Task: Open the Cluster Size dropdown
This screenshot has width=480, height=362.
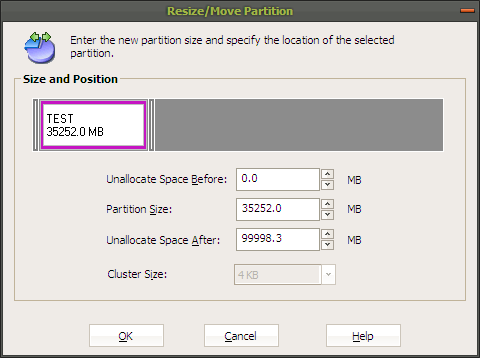Action: (x=328, y=275)
